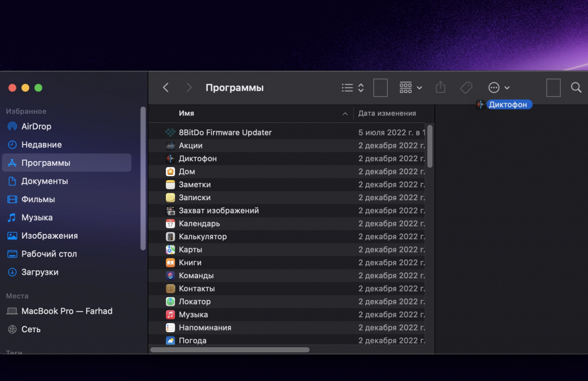This screenshot has width=588, height=381.
Task: Click the AirDrop sidebar icon
Action: coord(12,126)
